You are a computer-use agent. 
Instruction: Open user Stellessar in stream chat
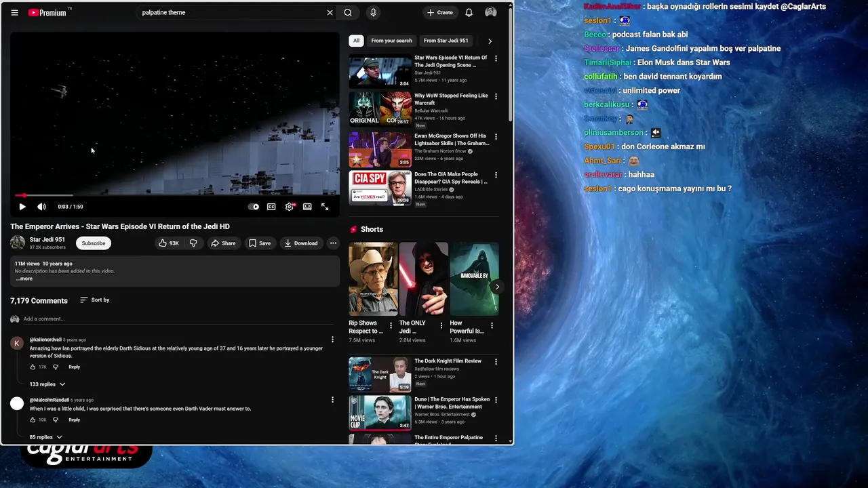coord(601,49)
